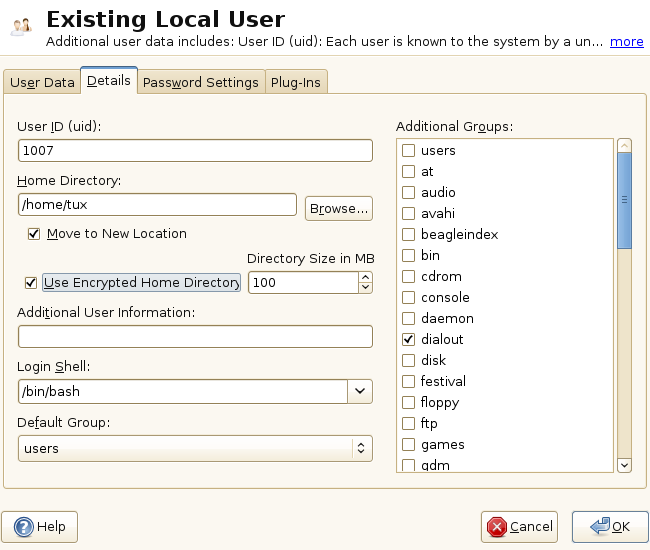Uncheck Move to New Location
The image size is (650, 550).
(34, 234)
